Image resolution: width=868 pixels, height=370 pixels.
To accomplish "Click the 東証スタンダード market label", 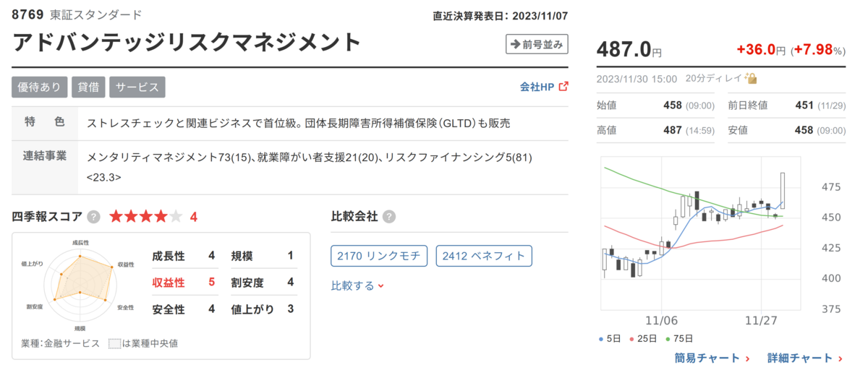I will point(96,15).
